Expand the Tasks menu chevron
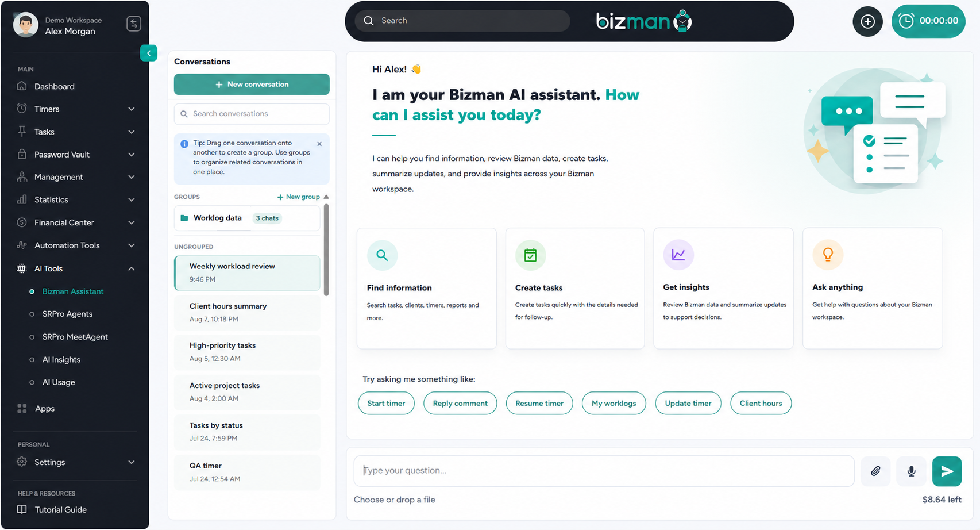 [132, 132]
